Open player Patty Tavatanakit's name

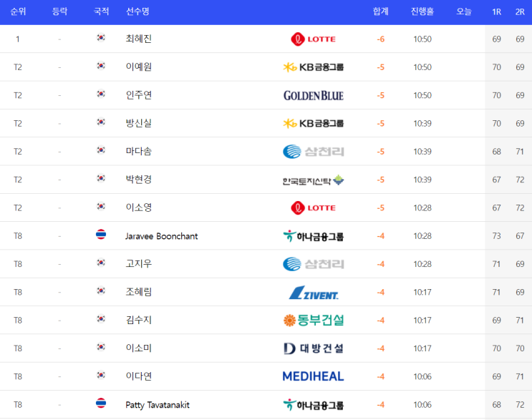pyautogui.click(x=158, y=405)
